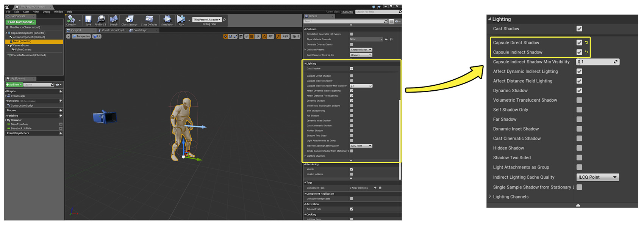Click the Compile toolbar icon
644x225 pixels.
click(x=71, y=19)
